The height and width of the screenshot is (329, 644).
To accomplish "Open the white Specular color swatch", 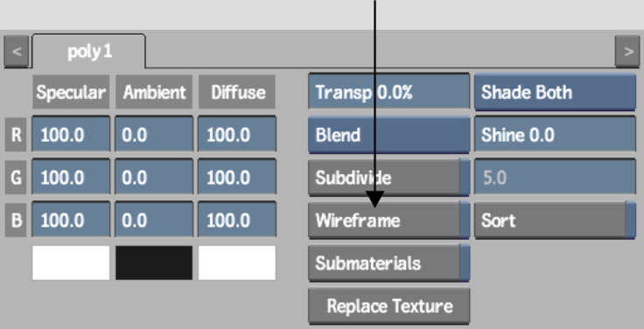I will [71, 262].
